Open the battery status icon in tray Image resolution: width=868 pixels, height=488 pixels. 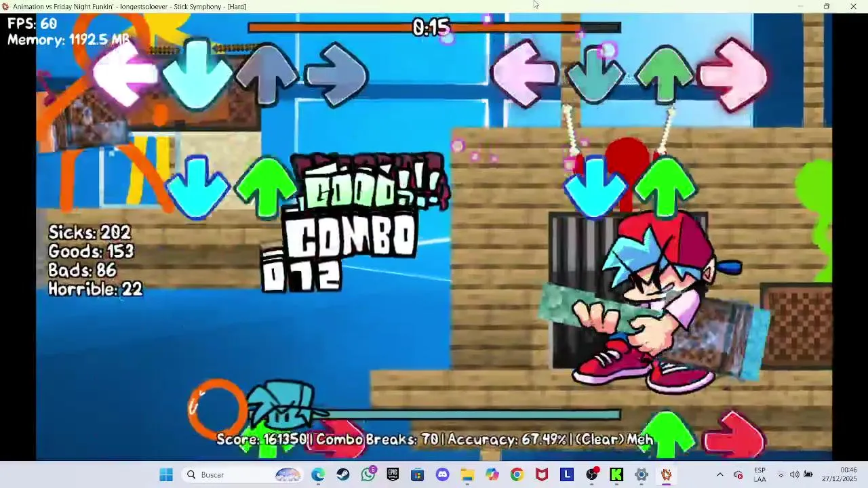tap(808, 474)
